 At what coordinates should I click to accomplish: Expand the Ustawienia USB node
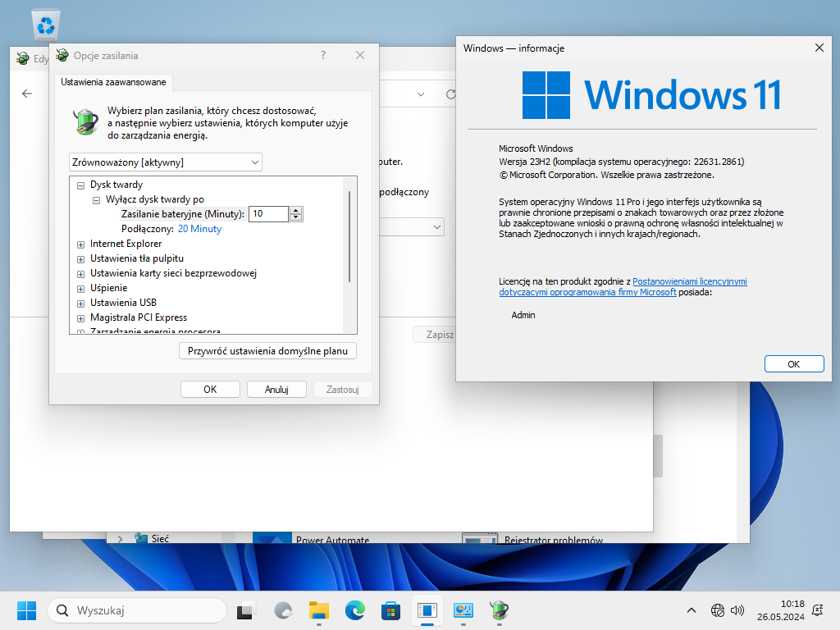[81, 304]
